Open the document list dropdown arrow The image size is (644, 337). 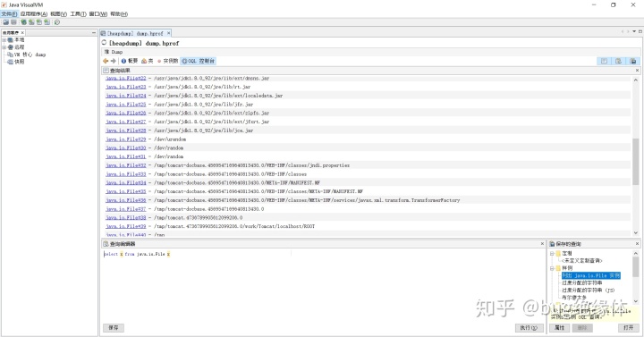(x=634, y=31)
